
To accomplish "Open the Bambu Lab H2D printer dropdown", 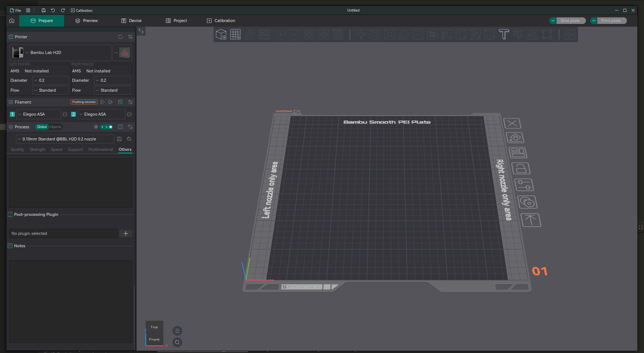I will [x=61, y=53].
